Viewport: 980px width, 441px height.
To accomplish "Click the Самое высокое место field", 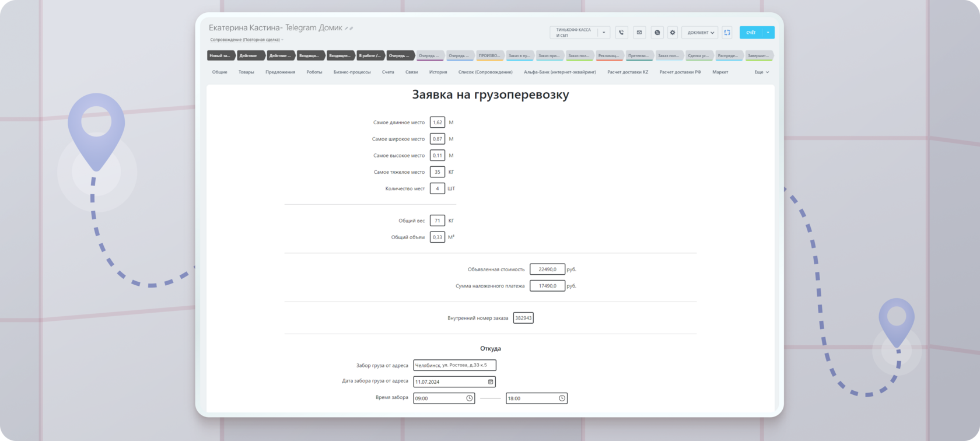I will 437,156.
